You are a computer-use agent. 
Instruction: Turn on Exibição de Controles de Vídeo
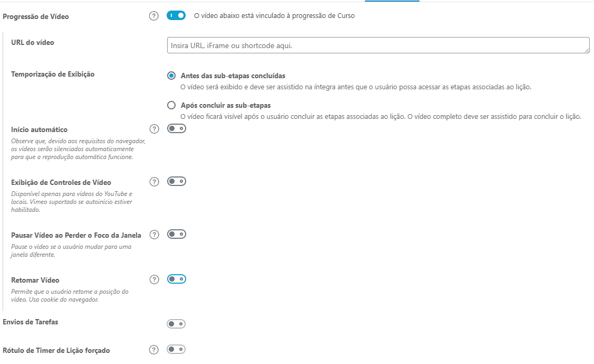[177, 182]
